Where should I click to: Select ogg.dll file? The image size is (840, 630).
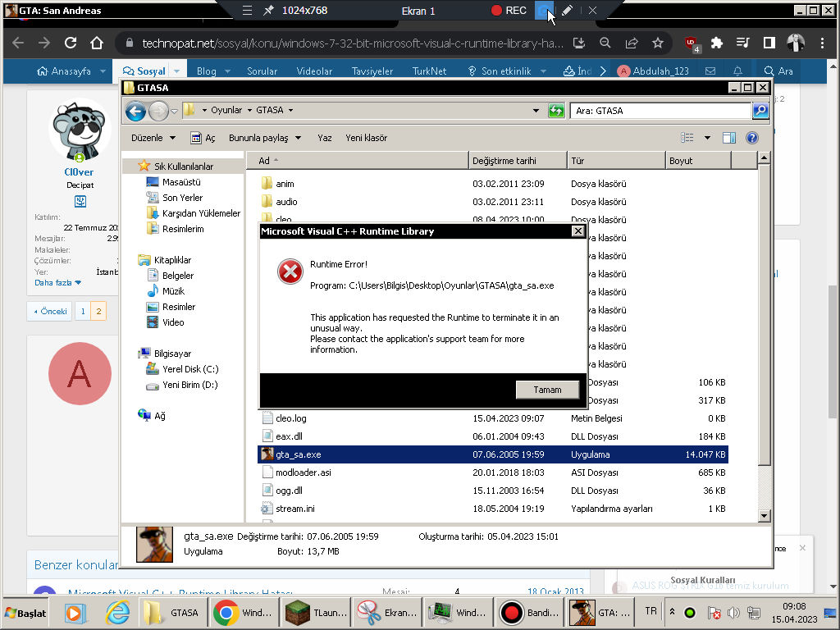point(289,491)
